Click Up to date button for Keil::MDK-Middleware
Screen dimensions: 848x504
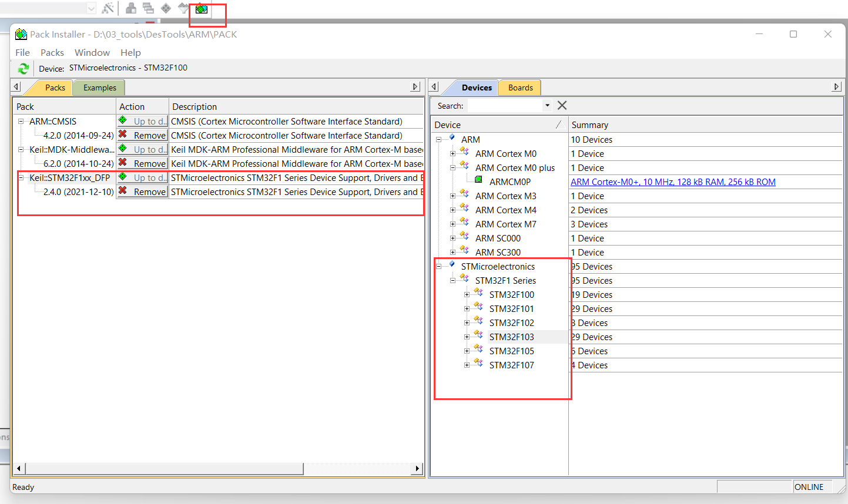pyautogui.click(x=143, y=149)
